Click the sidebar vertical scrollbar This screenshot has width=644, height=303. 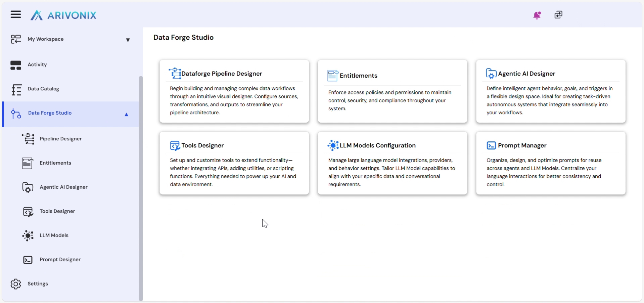click(x=141, y=188)
